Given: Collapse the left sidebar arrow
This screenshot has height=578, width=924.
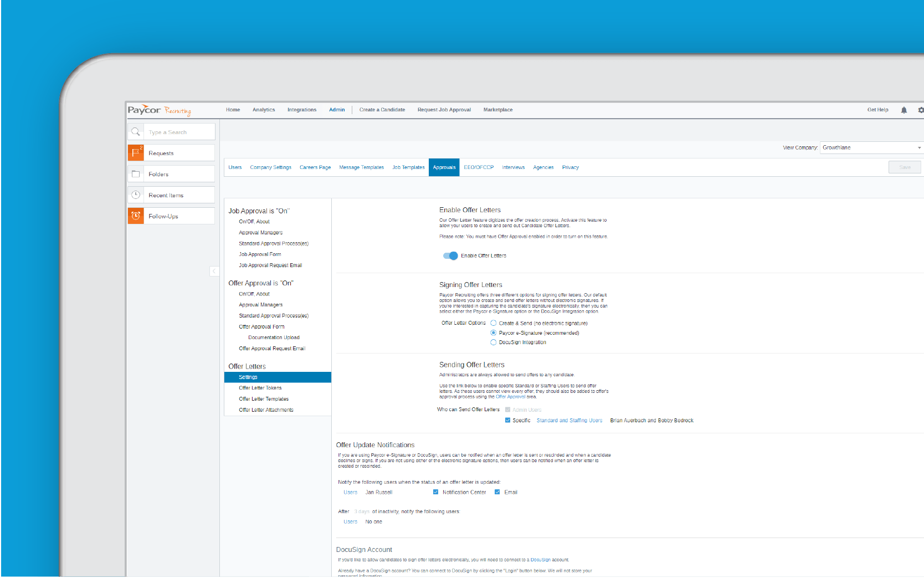Looking at the screenshot, I should 214,271.
